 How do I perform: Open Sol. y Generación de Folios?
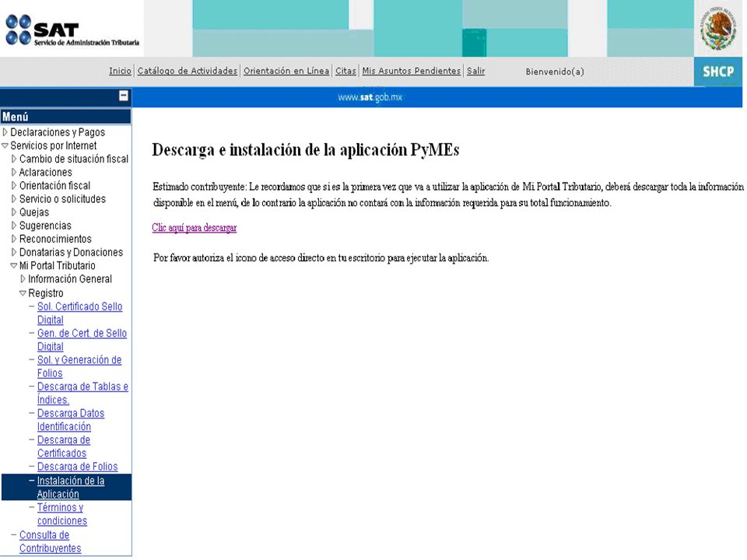(79, 366)
